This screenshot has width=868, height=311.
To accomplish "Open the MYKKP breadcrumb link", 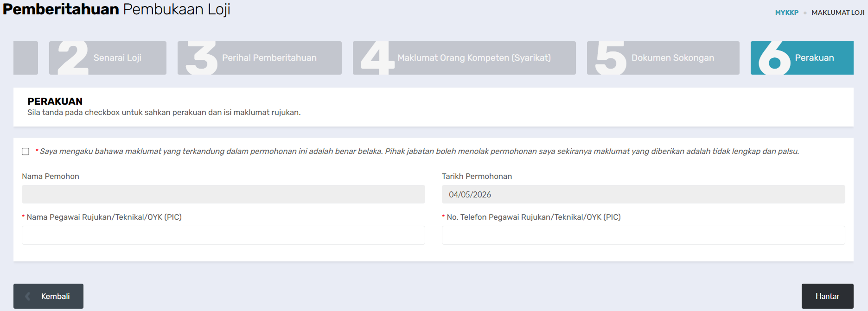I will (x=787, y=13).
